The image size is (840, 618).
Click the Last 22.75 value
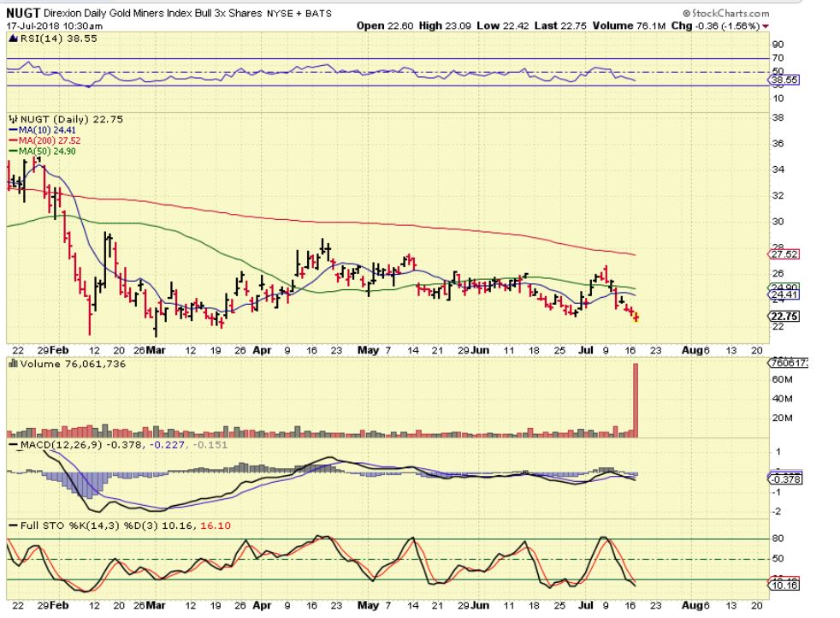pyautogui.click(x=560, y=26)
